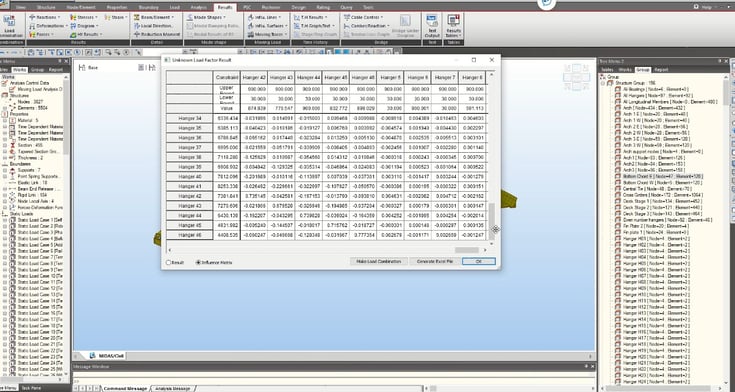
Task: Open the Text Output tool
Action: [432, 26]
